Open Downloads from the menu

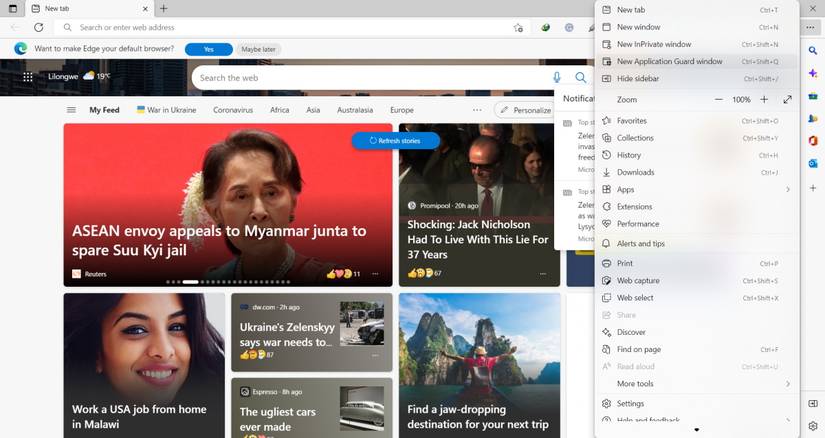click(x=697, y=172)
